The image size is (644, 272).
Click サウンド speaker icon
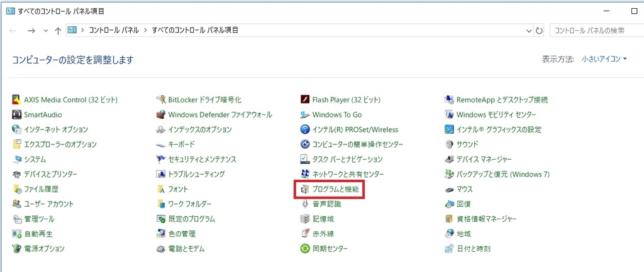point(449,144)
